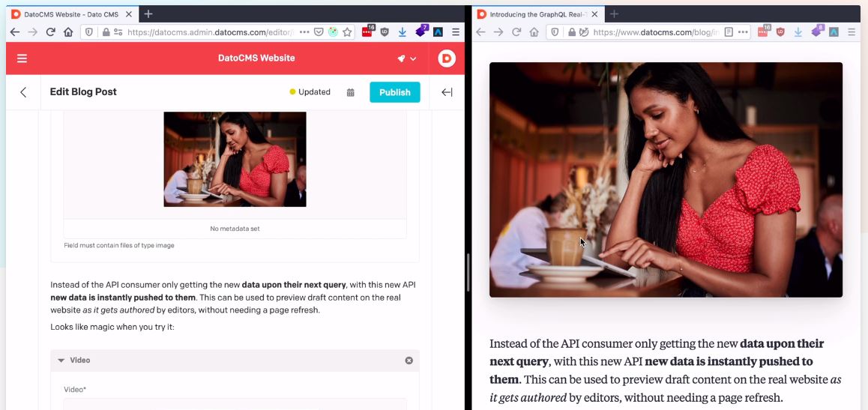Open the uBlock shield extension in left browser

tap(385, 32)
